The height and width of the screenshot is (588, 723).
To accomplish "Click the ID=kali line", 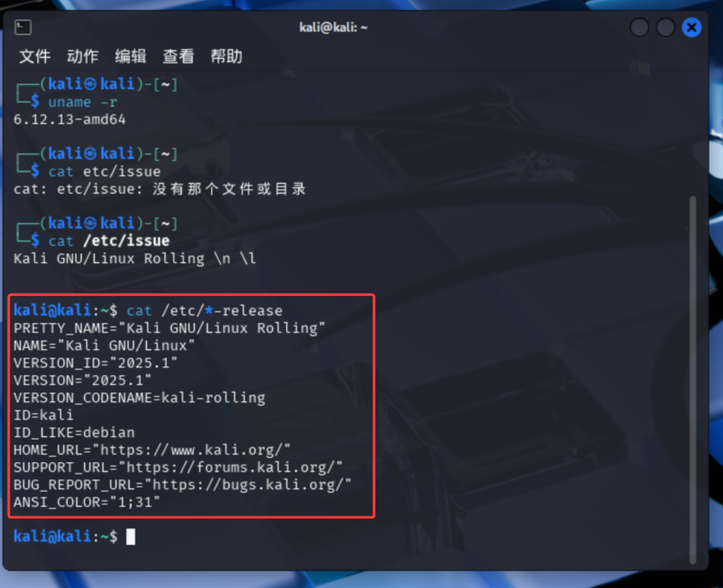I will 43,415.
